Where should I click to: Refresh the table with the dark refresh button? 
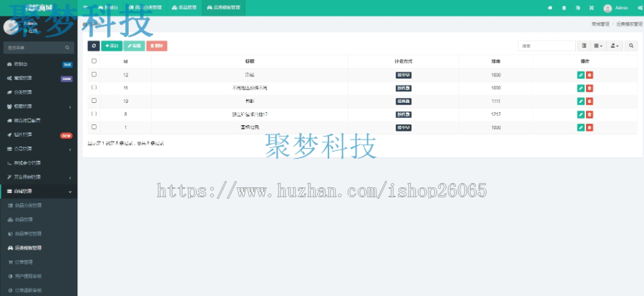pyautogui.click(x=94, y=46)
